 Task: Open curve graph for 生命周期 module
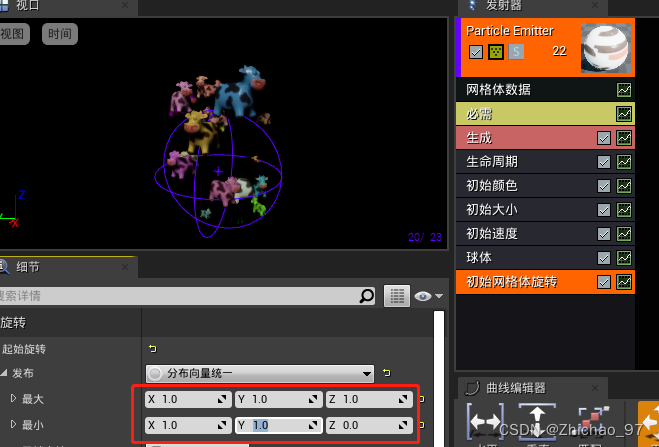coord(624,162)
